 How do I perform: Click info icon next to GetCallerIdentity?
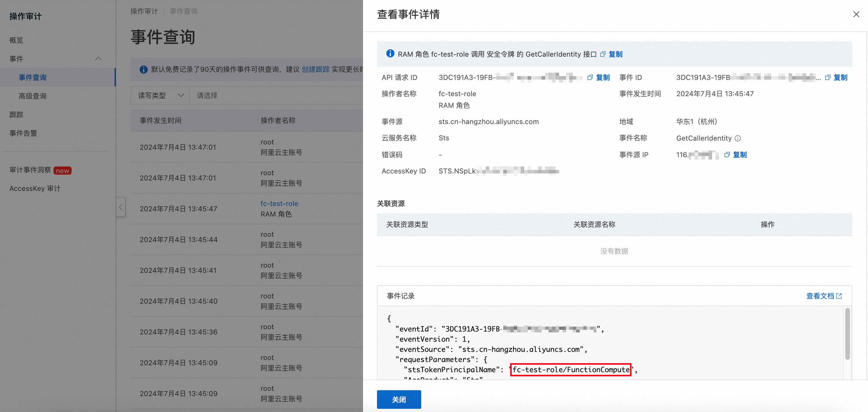coord(738,138)
